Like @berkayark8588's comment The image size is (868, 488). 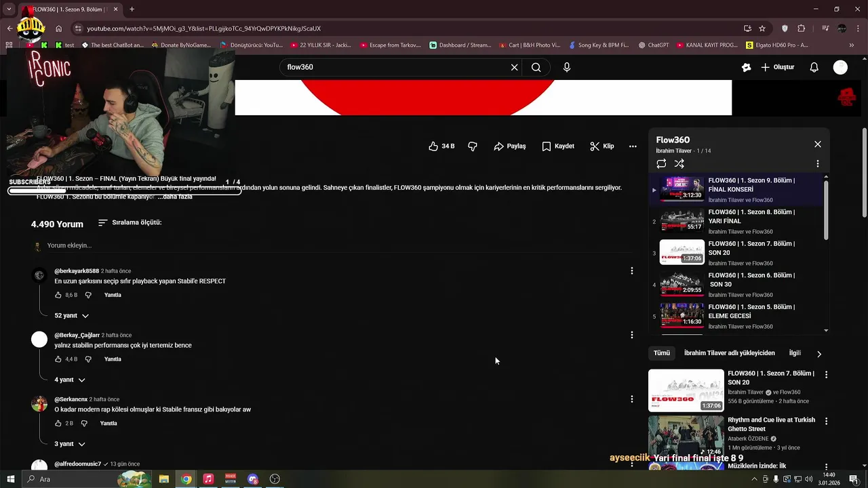coord(59,296)
